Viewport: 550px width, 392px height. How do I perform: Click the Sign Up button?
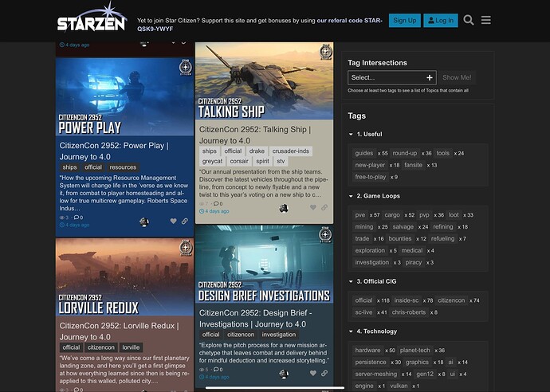[x=404, y=21]
